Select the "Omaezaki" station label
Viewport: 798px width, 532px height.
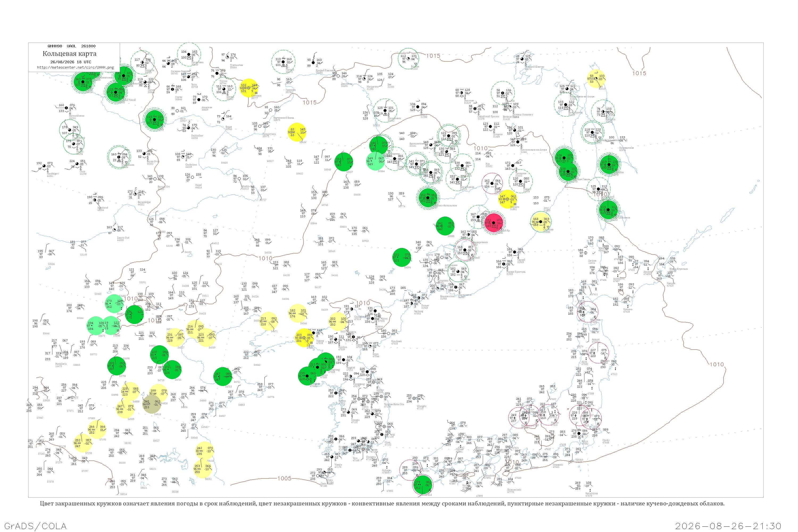[x=558, y=465]
